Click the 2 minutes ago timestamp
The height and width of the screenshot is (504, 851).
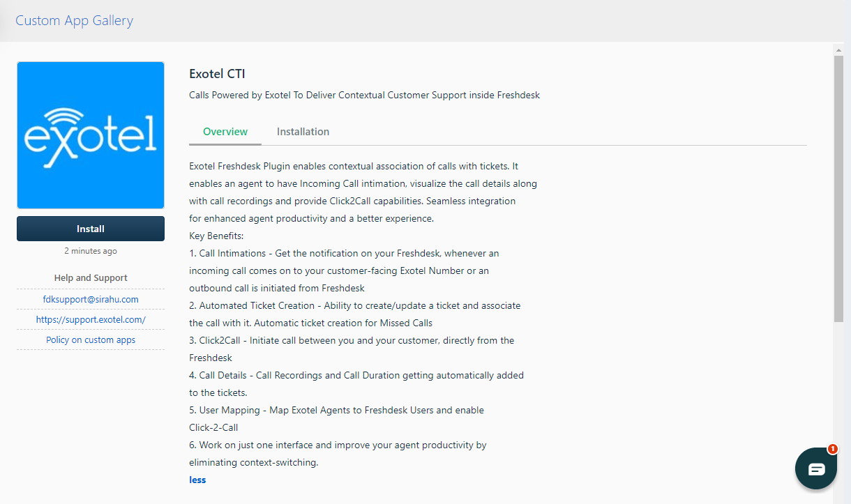coord(91,251)
